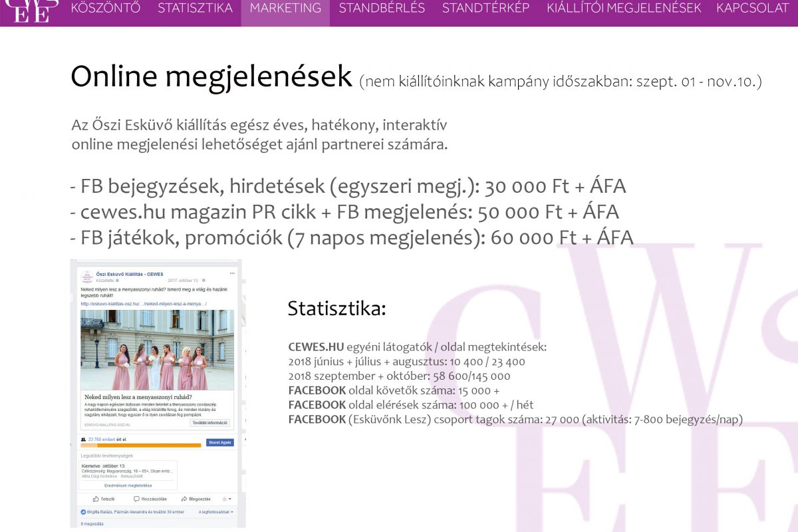This screenshot has height=532, width=798.
Task: Click 'CEWES.HU egyéni látogatók' statistics line
Action: [418, 347]
